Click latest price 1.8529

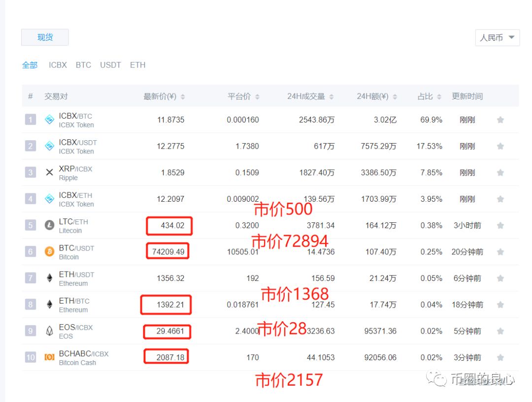[x=172, y=173]
